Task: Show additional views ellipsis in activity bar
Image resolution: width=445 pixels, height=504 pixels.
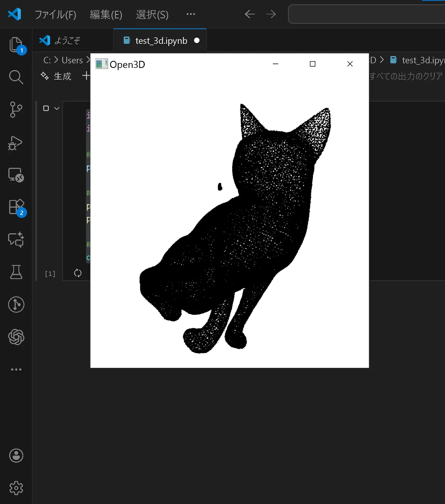Action: 16,369
